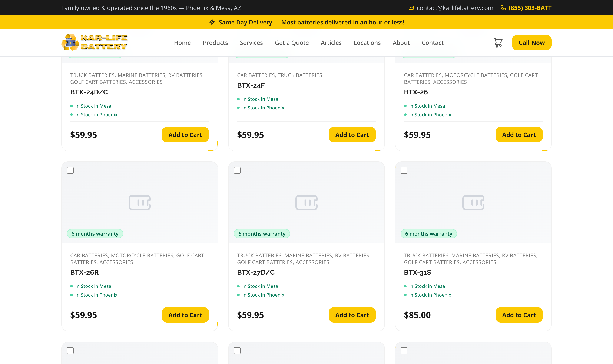Open the Locations page
This screenshot has height=364, width=613.
(x=367, y=43)
